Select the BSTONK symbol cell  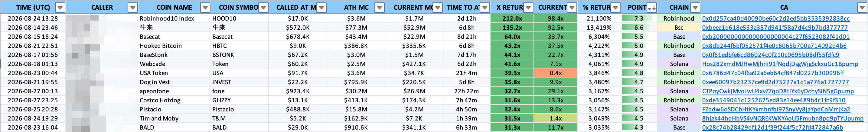coord(240,55)
